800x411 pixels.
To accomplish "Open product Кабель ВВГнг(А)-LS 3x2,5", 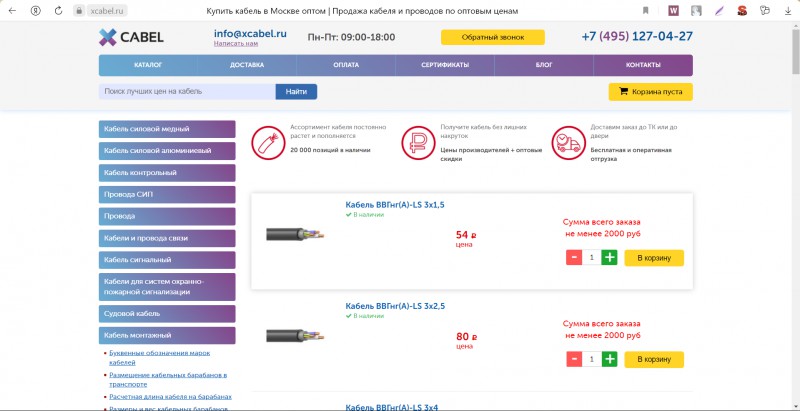I will tap(395, 306).
